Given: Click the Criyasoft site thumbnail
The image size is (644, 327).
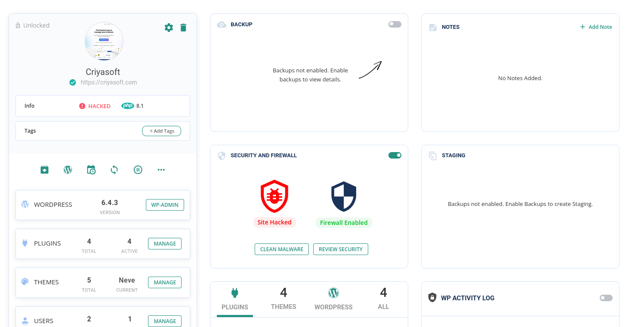Looking at the screenshot, I should coord(104,41).
